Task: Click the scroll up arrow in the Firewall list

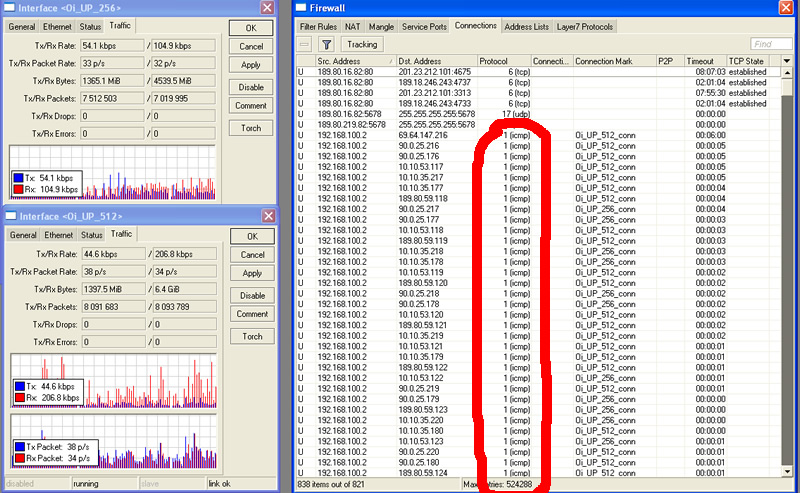Action: tap(787, 73)
